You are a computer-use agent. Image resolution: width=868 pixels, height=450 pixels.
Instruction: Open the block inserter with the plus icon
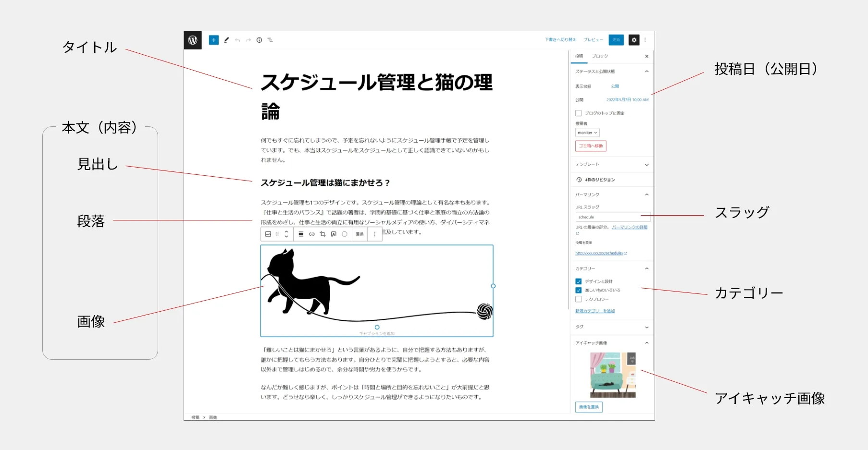[213, 40]
